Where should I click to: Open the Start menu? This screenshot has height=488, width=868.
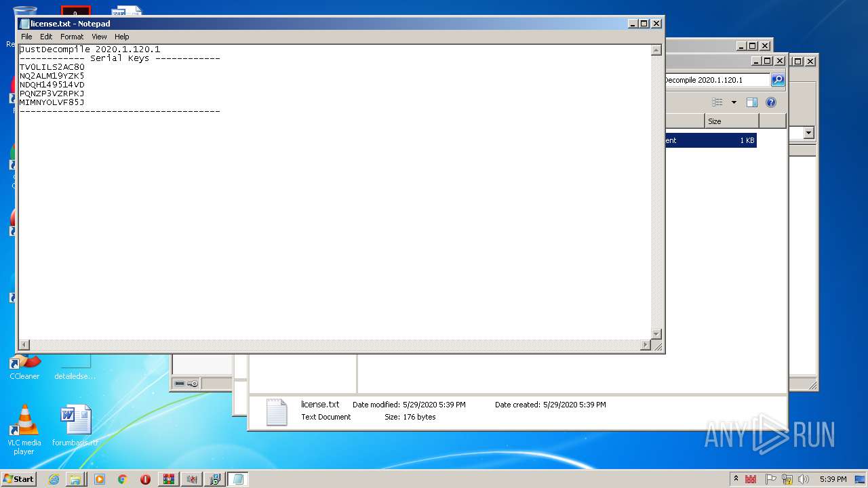[x=18, y=479]
